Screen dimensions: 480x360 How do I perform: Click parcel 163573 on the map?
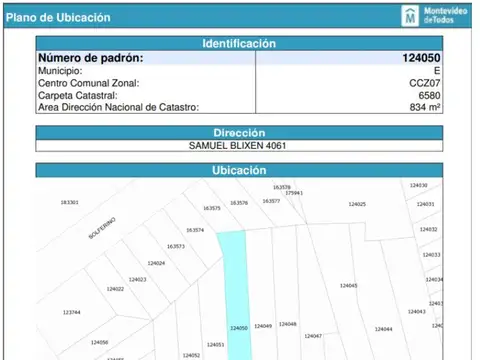click(176, 246)
